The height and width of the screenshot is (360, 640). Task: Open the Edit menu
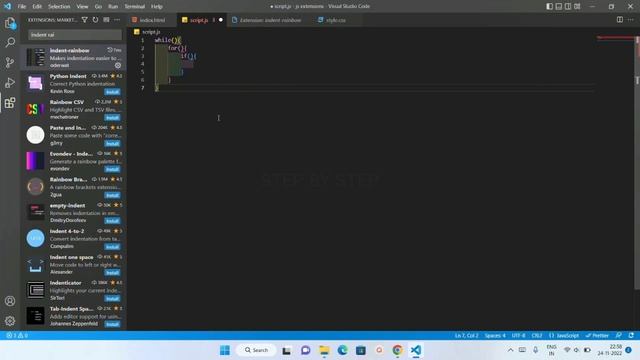pos(37,7)
